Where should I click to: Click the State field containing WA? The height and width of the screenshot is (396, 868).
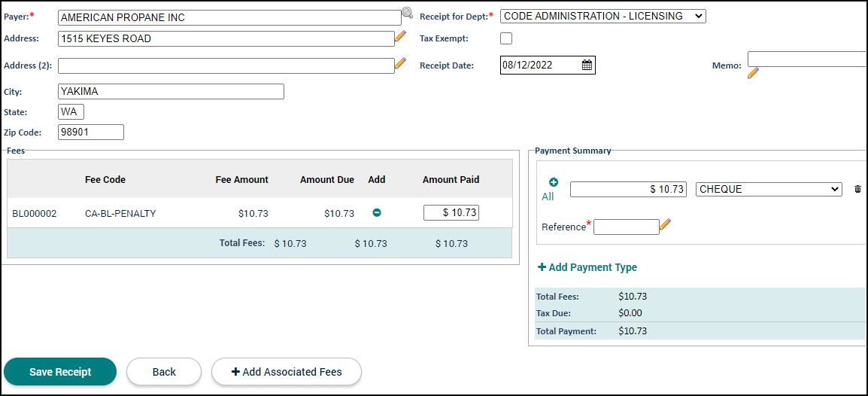pos(71,112)
